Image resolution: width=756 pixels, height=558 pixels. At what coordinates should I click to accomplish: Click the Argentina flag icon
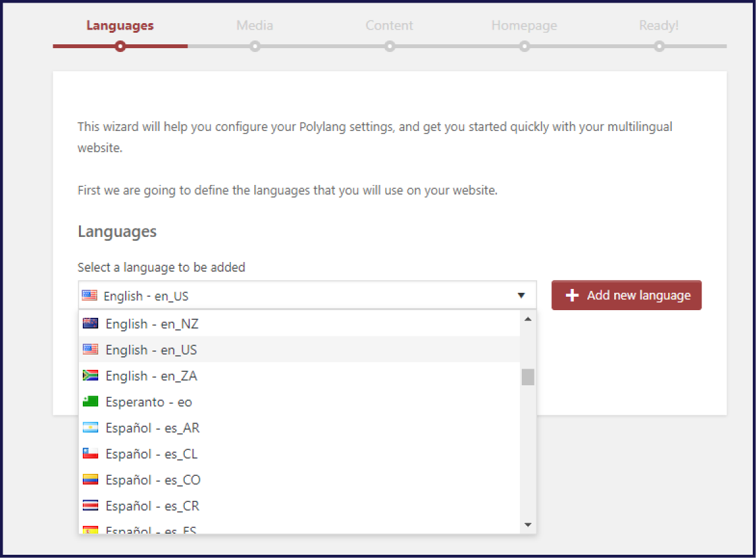(90, 427)
